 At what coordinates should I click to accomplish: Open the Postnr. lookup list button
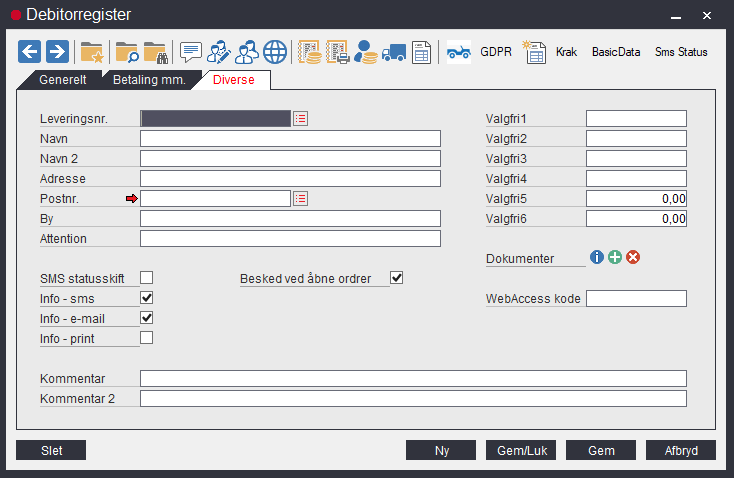point(301,198)
